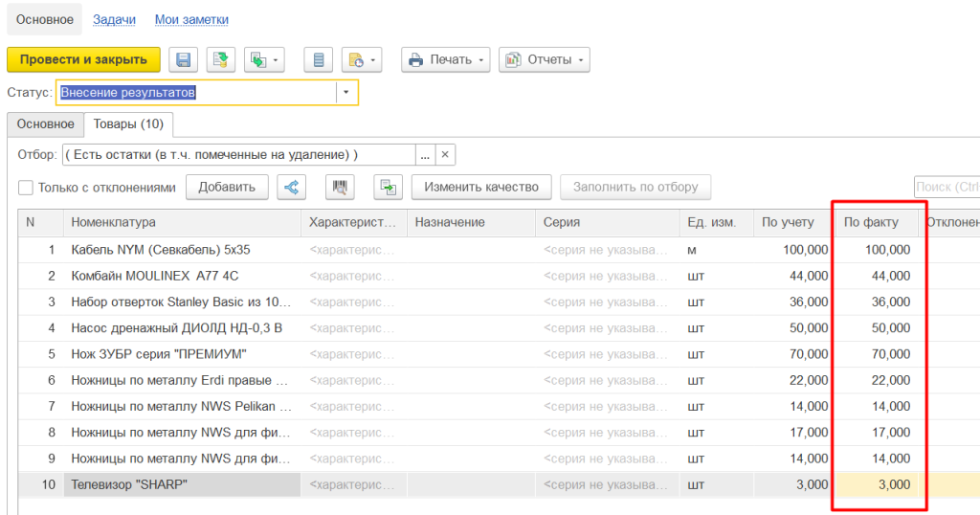Click По учету value 50,000 for Насос
This screenshot has width=980, height=515.
coord(809,328)
